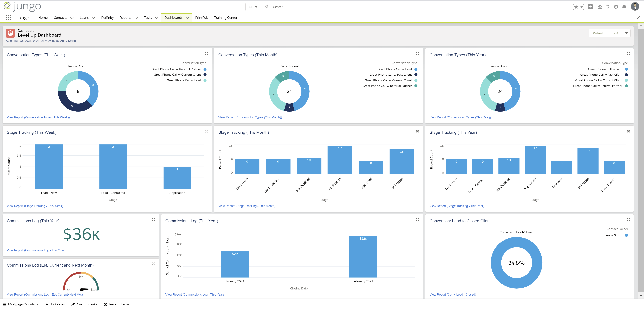Open the app launcher grid icon

pyautogui.click(x=9, y=17)
